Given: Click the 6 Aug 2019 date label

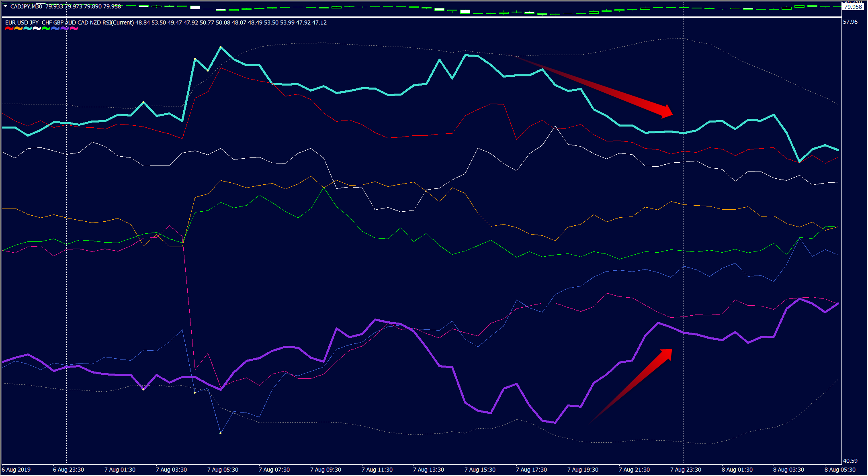Looking at the screenshot, I should (x=16, y=470).
